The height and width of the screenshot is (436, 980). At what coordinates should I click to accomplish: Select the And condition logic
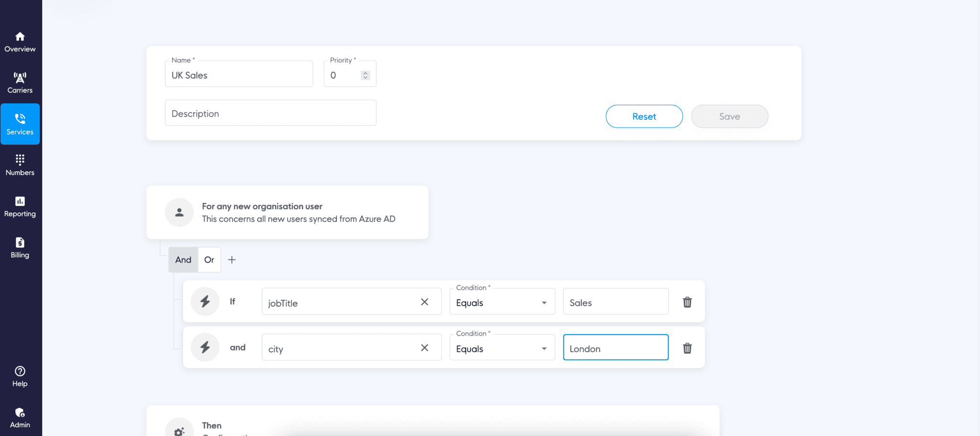183,259
